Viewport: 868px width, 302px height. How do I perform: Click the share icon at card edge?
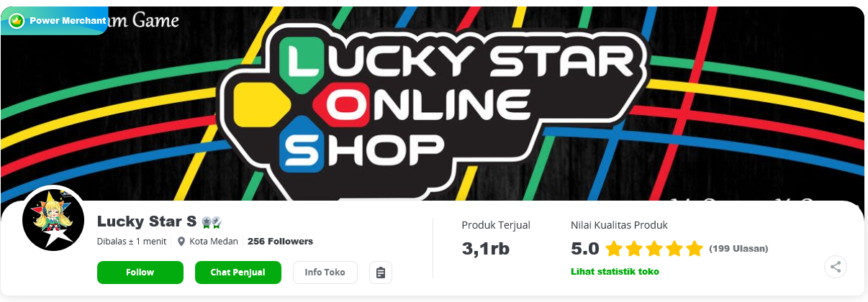(x=836, y=267)
